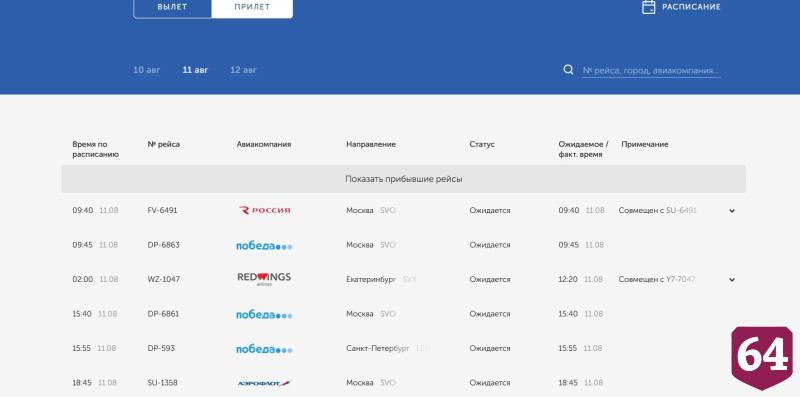Click the № рейса column header
The height and width of the screenshot is (397, 800).
coord(163,144)
